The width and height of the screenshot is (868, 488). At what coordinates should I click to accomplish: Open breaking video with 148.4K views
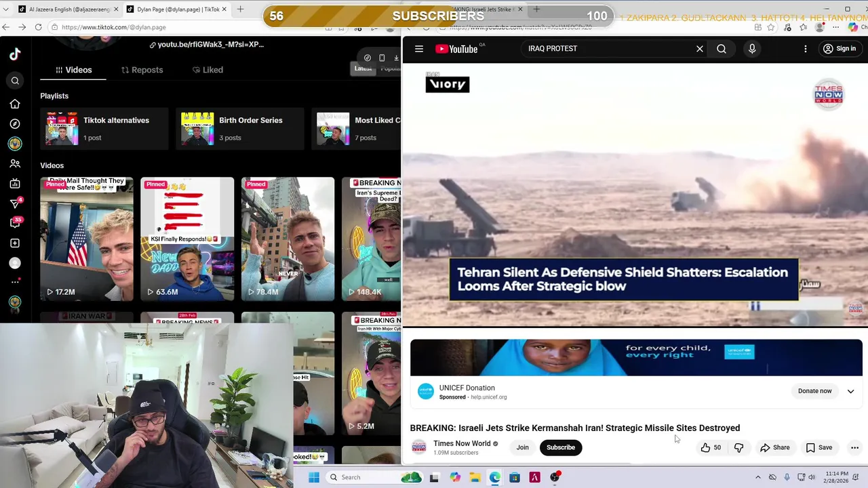pyautogui.click(x=372, y=239)
